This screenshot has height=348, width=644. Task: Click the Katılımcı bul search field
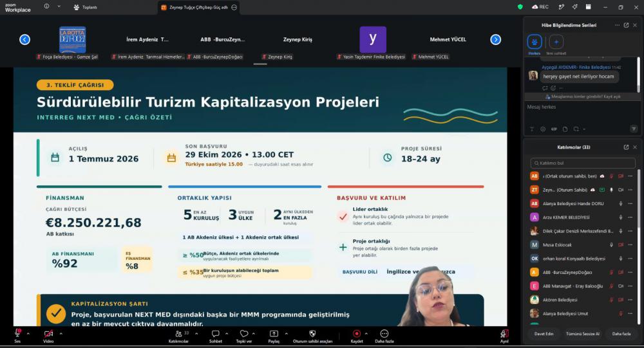583,163
